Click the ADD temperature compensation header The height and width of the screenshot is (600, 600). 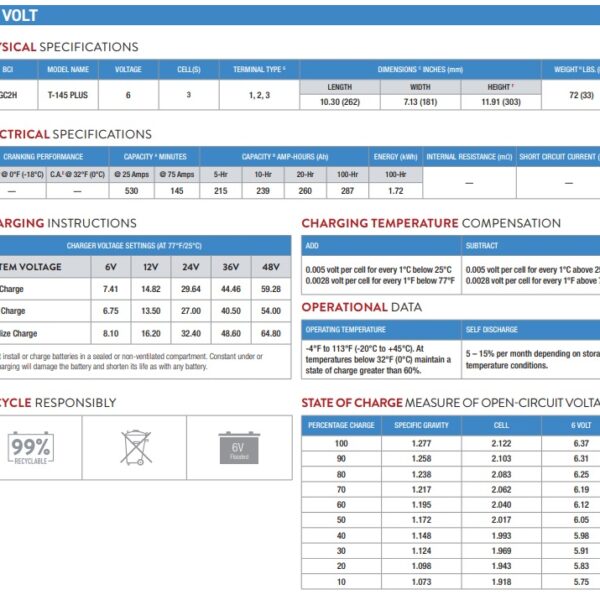click(381, 246)
